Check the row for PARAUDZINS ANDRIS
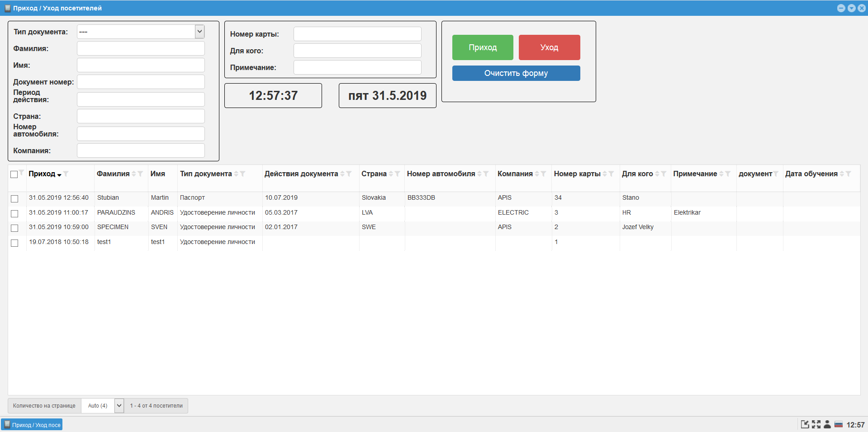868x432 pixels. (x=14, y=213)
